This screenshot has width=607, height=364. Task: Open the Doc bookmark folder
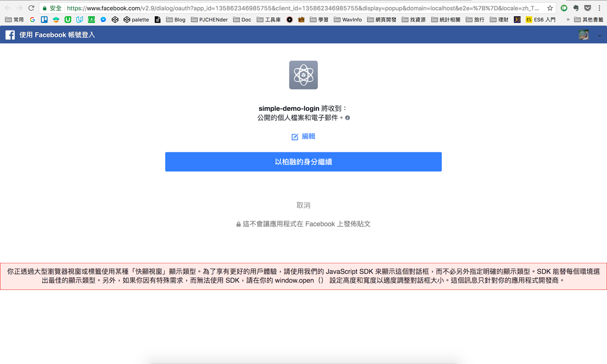click(x=242, y=19)
